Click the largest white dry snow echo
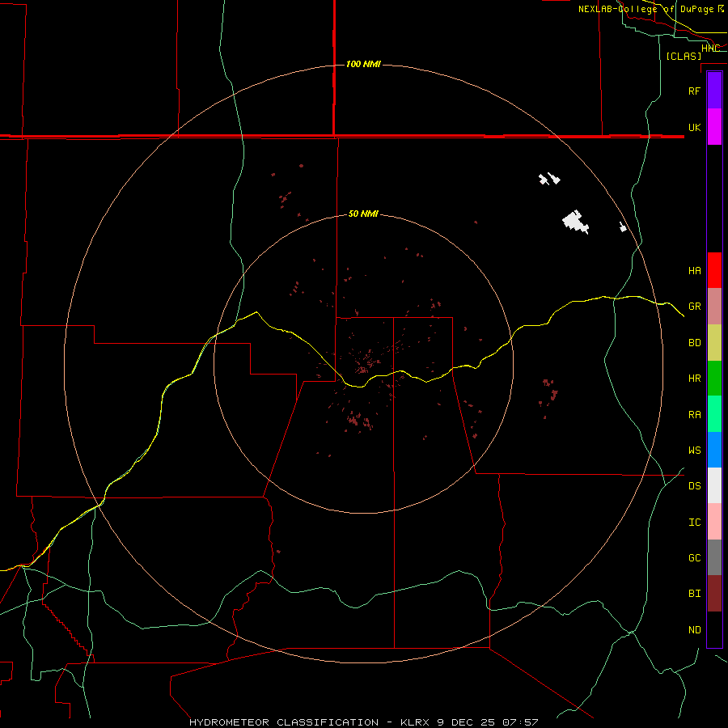 point(575,222)
